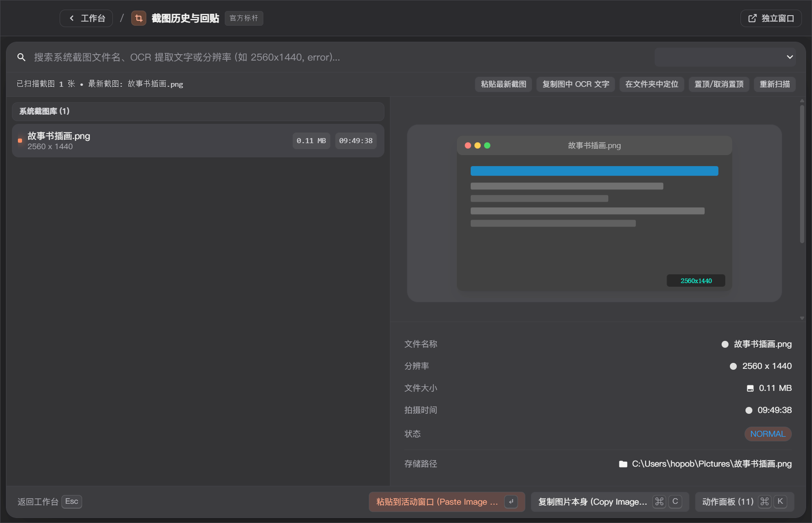Click the 文件名称 value 故事书插画.png
The width and height of the screenshot is (812, 523).
click(x=762, y=344)
